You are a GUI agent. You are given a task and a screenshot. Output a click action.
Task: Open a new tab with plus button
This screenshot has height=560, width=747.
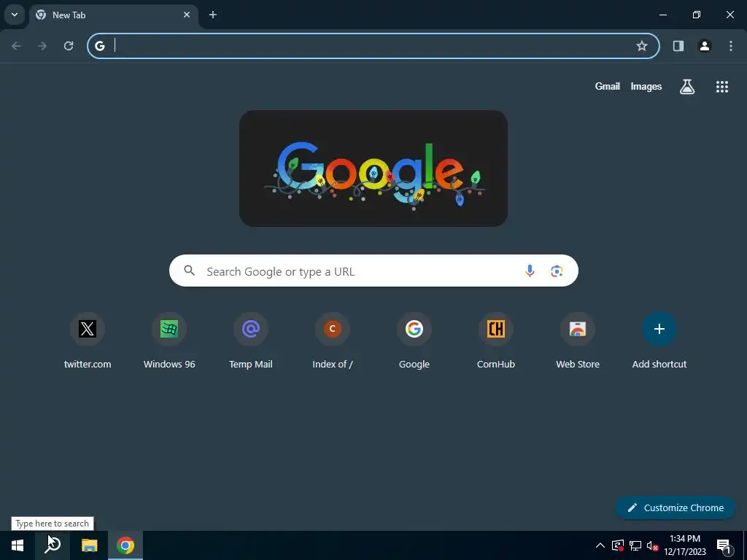click(x=213, y=15)
